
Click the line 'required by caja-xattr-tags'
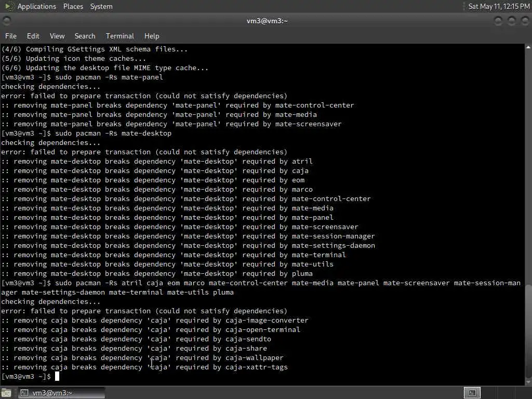tap(144, 367)
